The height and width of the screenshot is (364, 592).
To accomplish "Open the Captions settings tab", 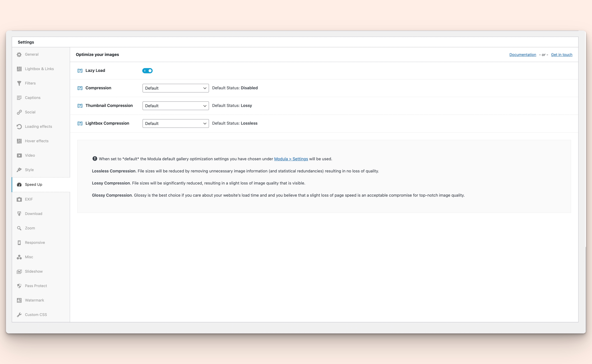I will [41, 98].
